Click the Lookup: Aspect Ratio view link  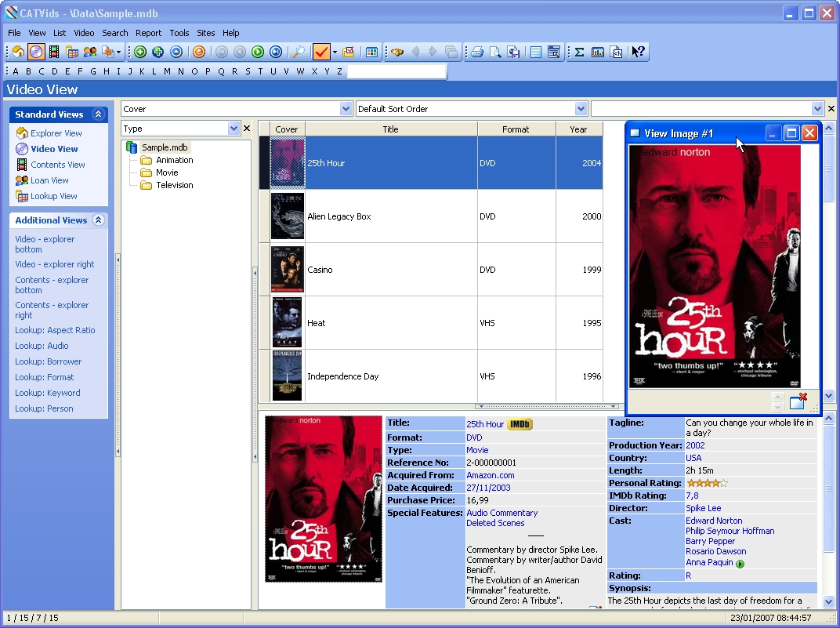click(55, 330)
